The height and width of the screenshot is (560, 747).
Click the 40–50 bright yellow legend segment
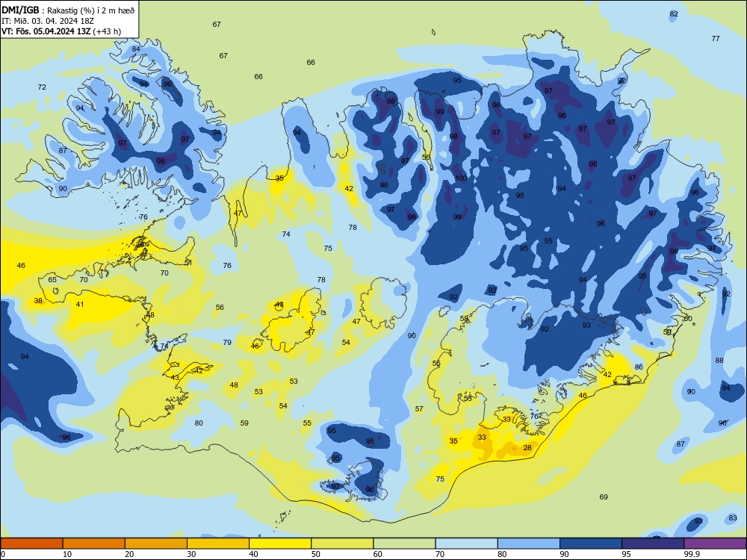[280, 544]
